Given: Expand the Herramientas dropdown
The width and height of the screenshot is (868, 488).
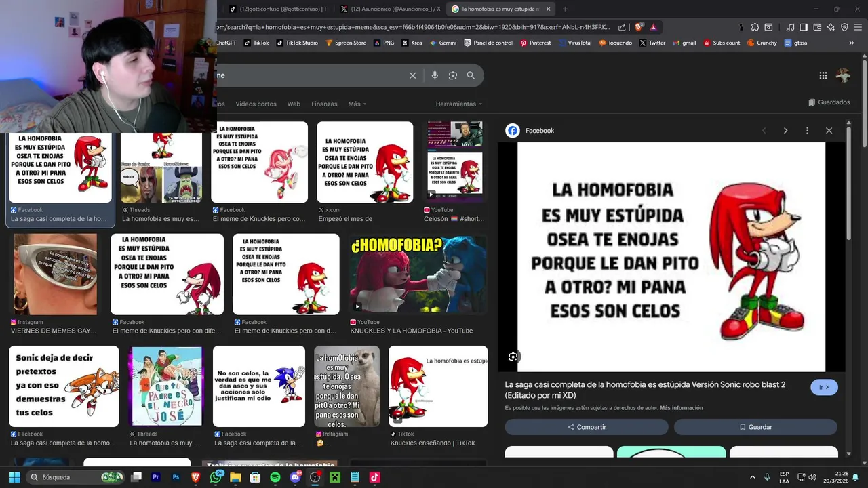Looking at the screenshot, I should pos(459,104).
